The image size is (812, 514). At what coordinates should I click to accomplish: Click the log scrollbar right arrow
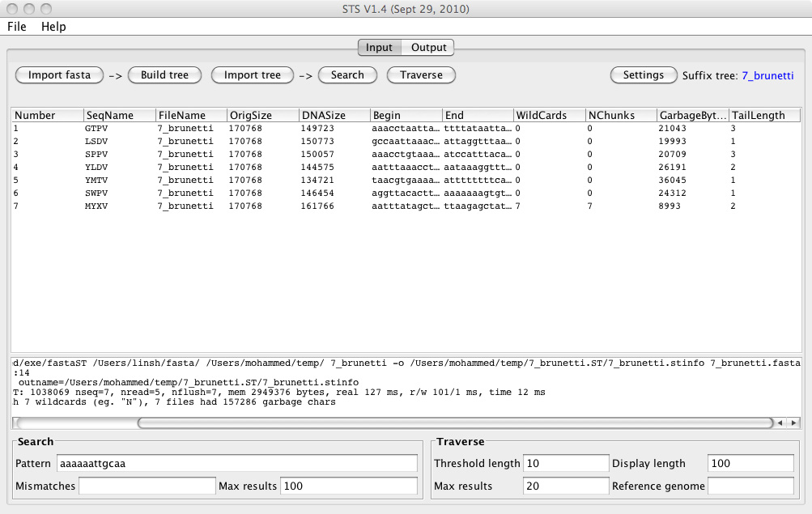(793, 423)
